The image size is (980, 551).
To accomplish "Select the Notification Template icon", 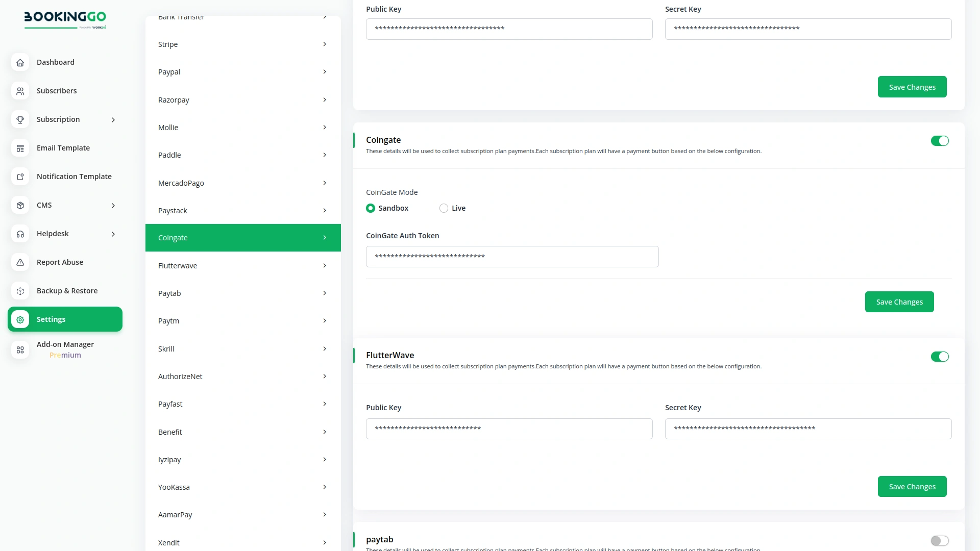I will (20, 177).
